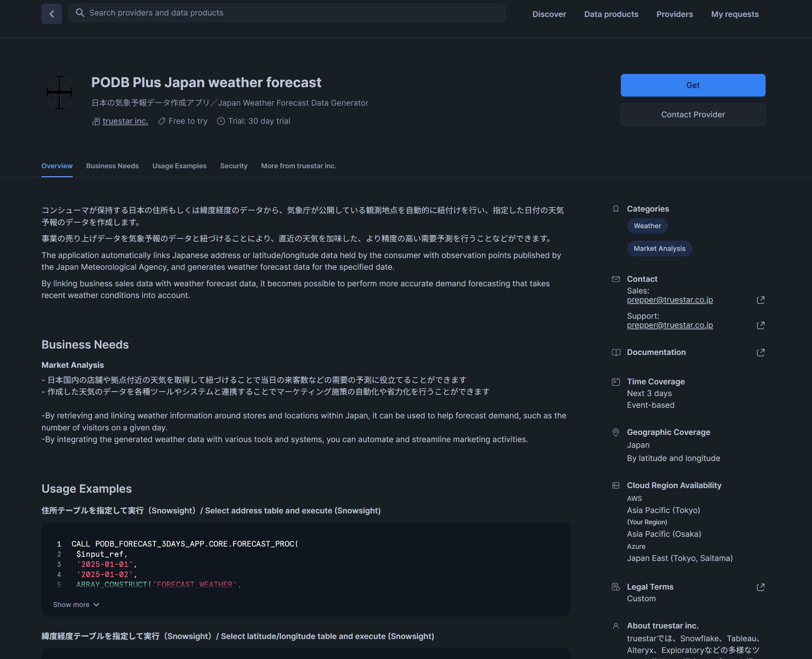Image resolution: width=812 pixels, height=659 pixels.
Task: Click the Event-based time coverage text
Action: point(650,405)
